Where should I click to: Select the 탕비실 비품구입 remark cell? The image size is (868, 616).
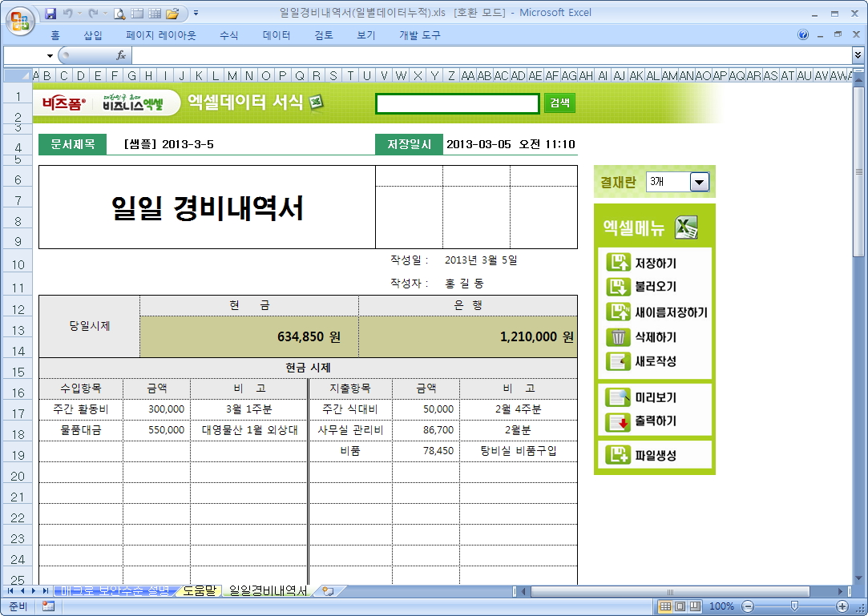point(518,450)
